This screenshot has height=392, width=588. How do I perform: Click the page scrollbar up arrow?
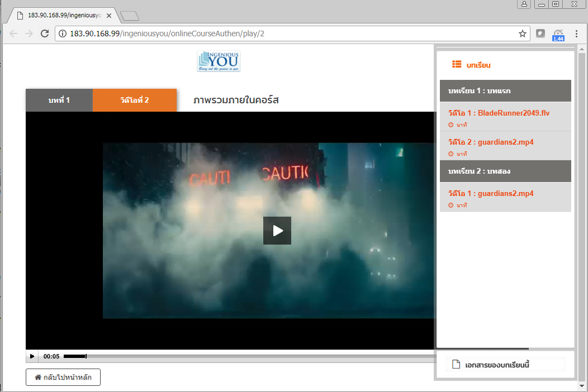coord(582,49)
